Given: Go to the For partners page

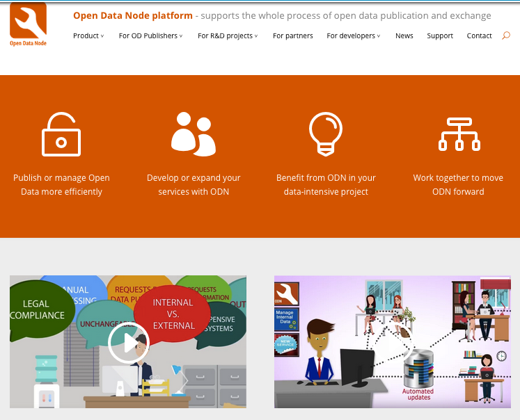Looking at the screenshot, I should 293,35.
